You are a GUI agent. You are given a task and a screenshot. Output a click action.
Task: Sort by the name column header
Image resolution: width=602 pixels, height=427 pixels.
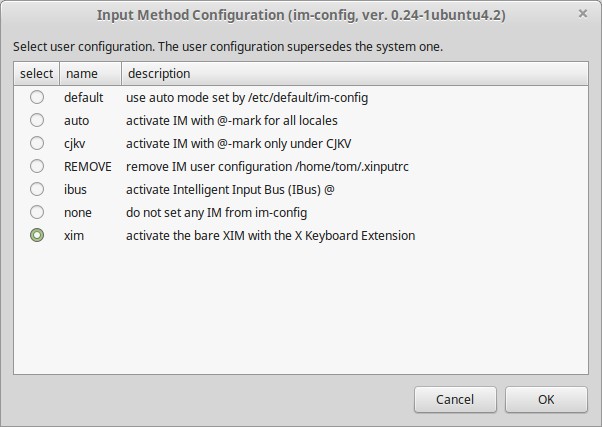click(90, 73)
